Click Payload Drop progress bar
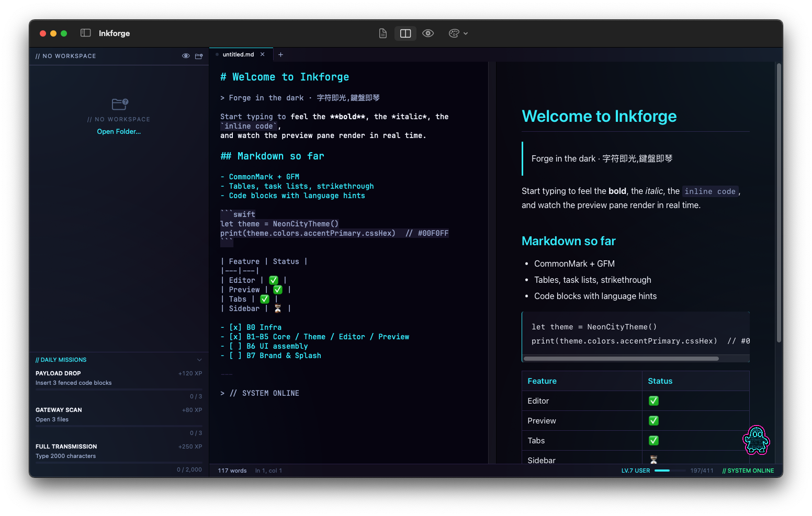Viewport: 812px width, 516px height. (119, 390)
